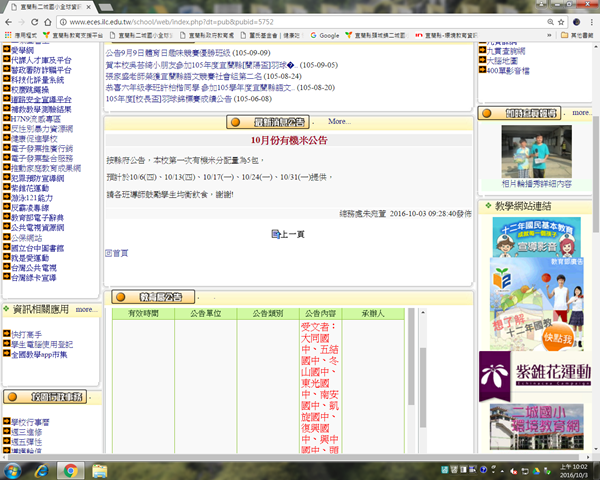Click the 承辦人 column header

coord(373,313)
